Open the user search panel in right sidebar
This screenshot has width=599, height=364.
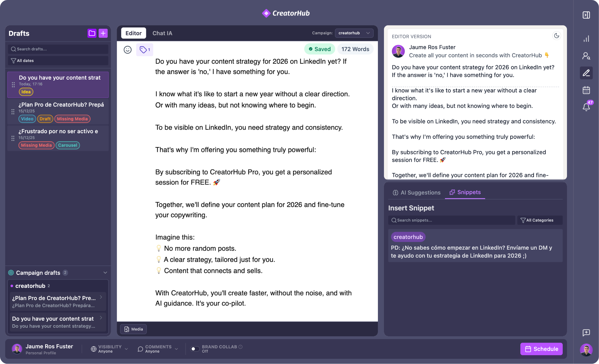coord(586,56)
